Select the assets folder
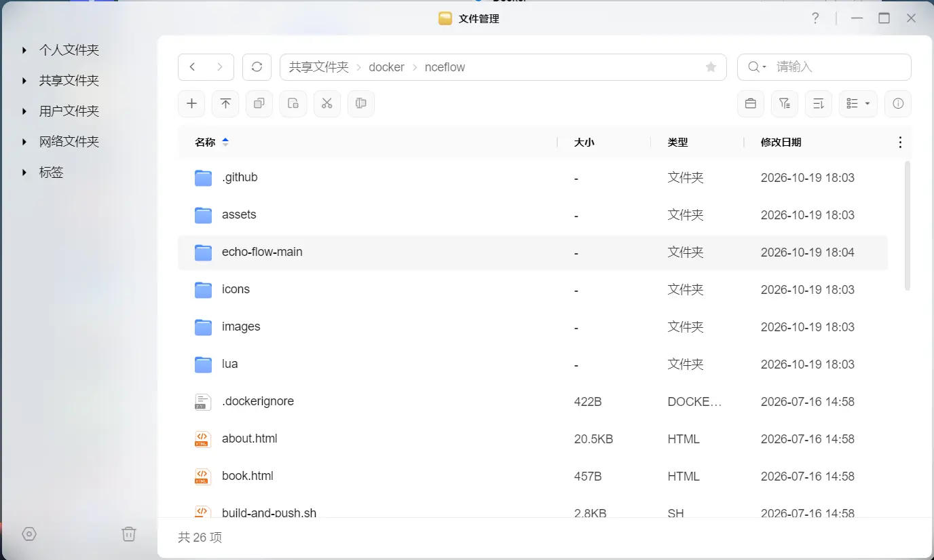Screen dimensions: 934x560 tap(533, 215)
